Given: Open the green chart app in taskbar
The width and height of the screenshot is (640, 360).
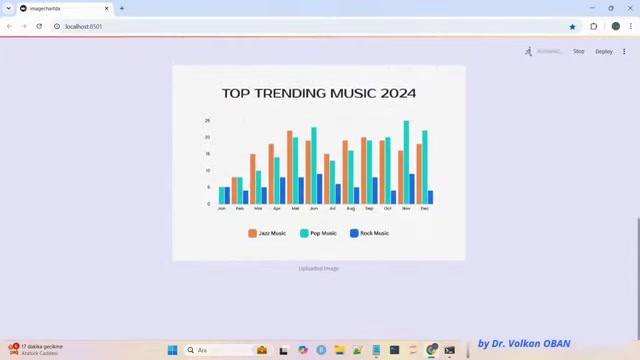Looking at the screenshot, I should (x=358, y=350).
